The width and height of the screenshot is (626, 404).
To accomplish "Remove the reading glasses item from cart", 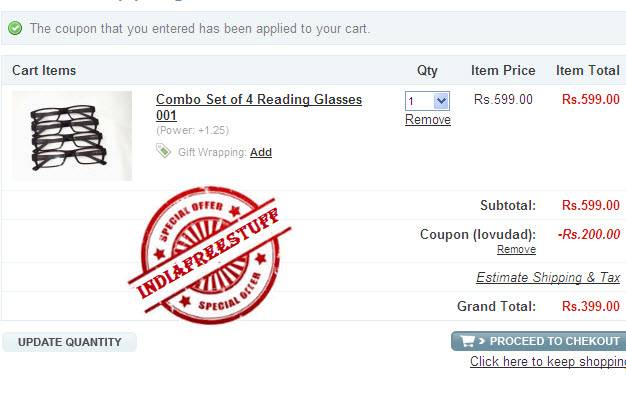I will click(x=428, y=119).
